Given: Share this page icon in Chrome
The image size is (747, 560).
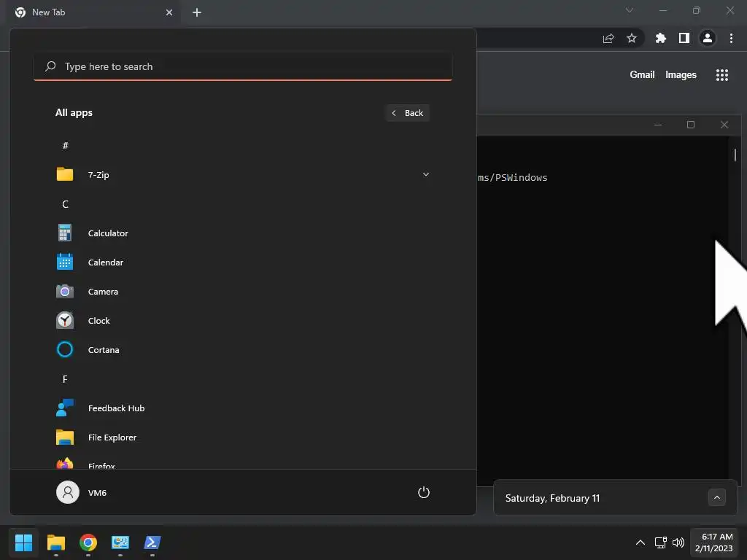Looking at the screenshot, I should 608,38.
